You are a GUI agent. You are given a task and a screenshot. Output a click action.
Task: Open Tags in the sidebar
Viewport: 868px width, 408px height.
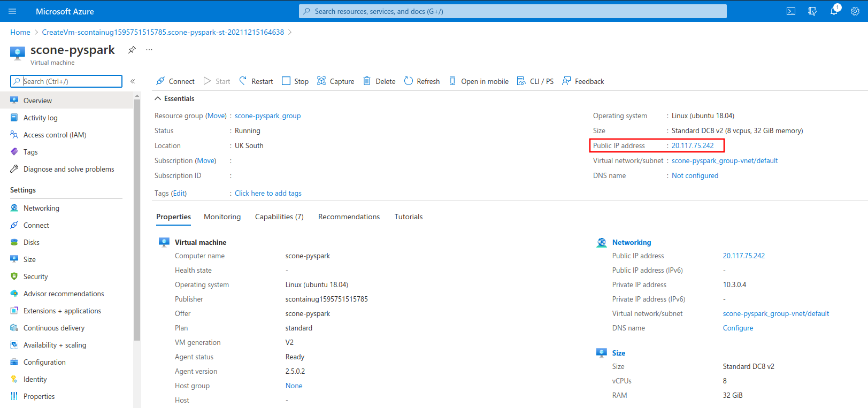[30, 152]
